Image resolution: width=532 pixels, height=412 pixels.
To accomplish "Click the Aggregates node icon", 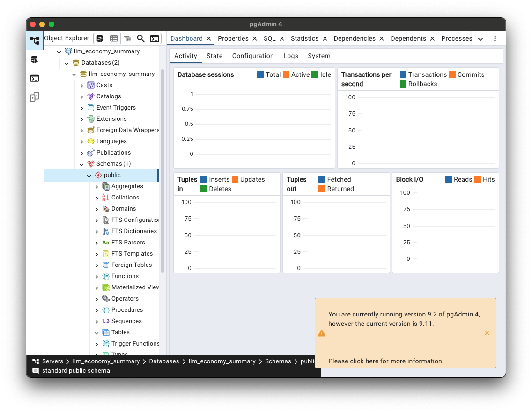I will tap(106, 186).
